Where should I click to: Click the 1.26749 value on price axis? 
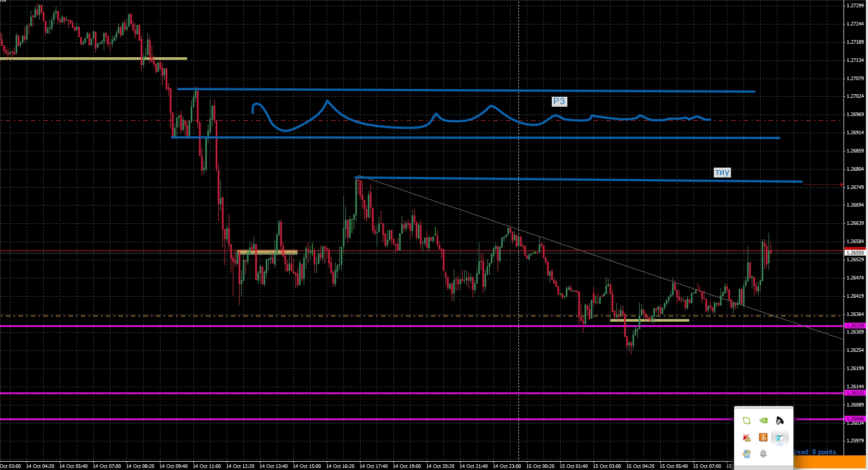[855, 187]
